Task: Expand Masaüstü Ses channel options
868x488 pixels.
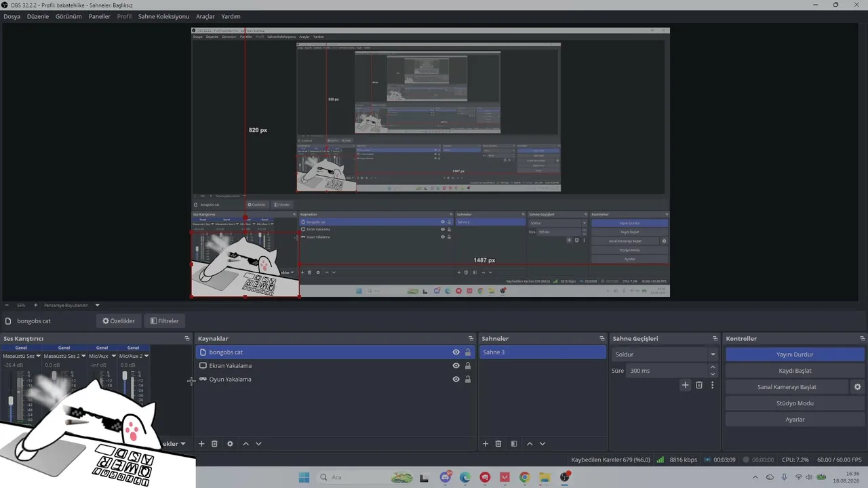Action: pos(38,356)
